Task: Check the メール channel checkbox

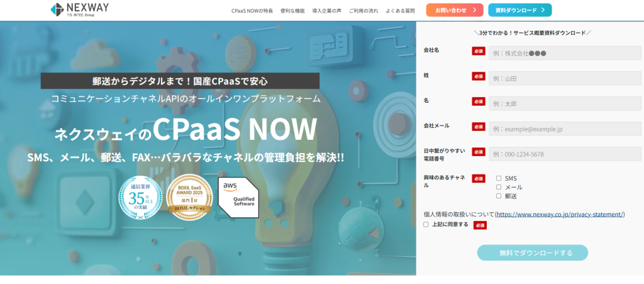Action: pos(499,187)
